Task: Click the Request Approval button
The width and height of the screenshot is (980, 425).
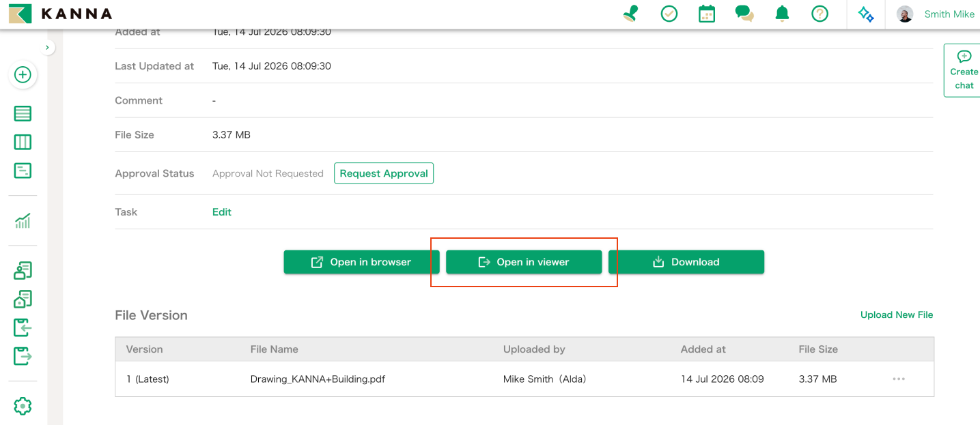Action: tap(384, 173)
